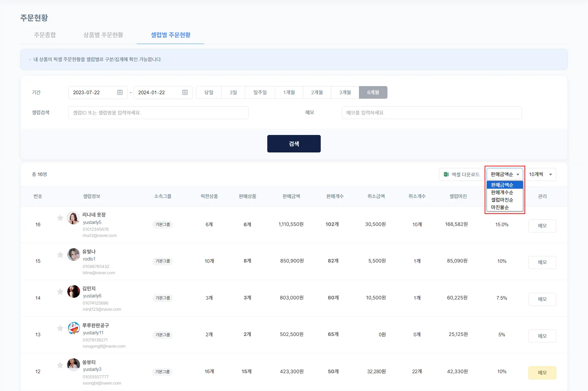Toggle favorite star for 리나네 옷장
This screenshot has width=588, height=391.
[60, 218]
